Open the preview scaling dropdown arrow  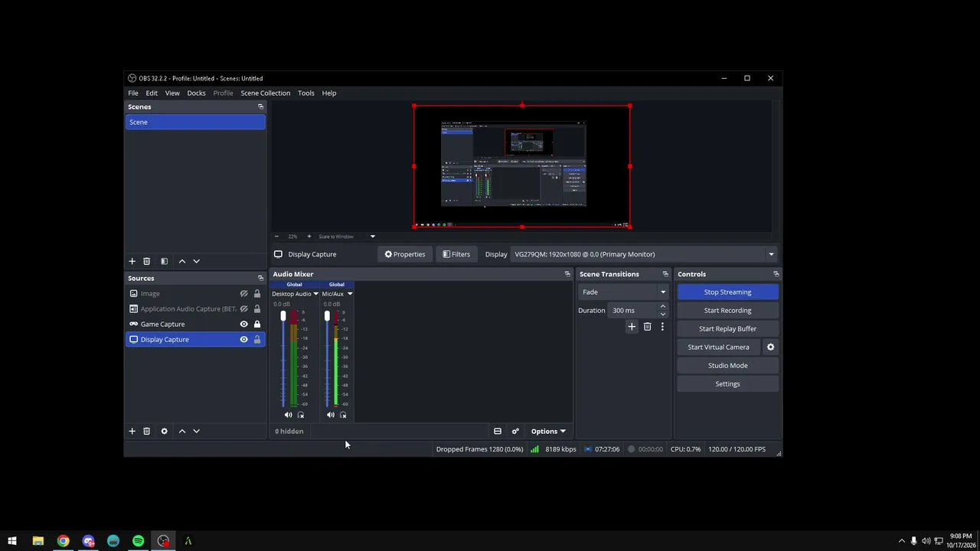tap(373, 236)
